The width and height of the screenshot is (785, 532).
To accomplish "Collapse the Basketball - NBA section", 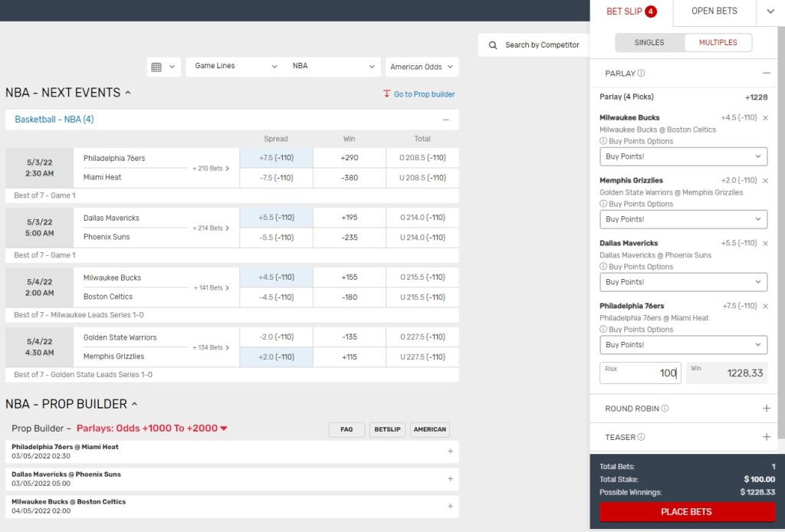I will click(445, 120).
